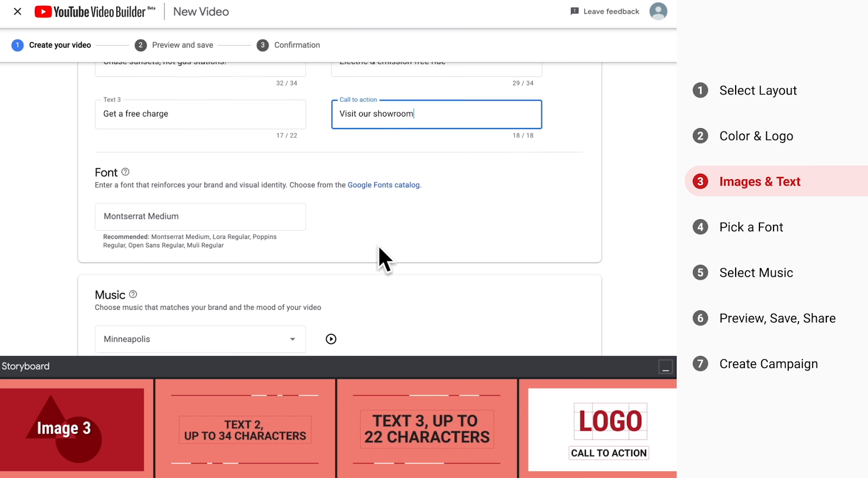Click the YouTube Video Builder logo

95,11
